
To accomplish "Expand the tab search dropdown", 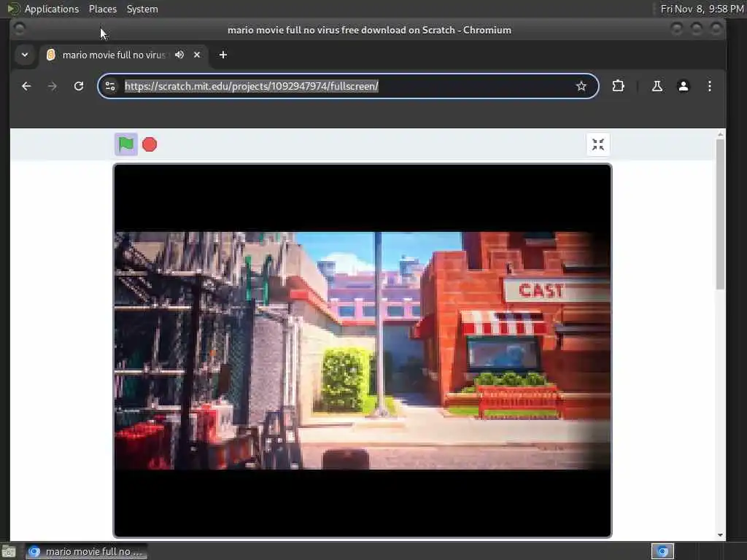I will (25, 55).
